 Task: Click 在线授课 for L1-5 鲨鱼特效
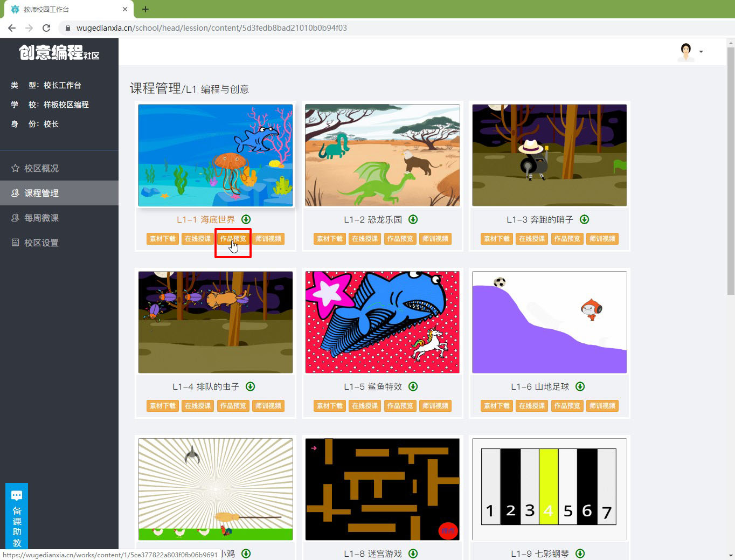pos(365,406)
